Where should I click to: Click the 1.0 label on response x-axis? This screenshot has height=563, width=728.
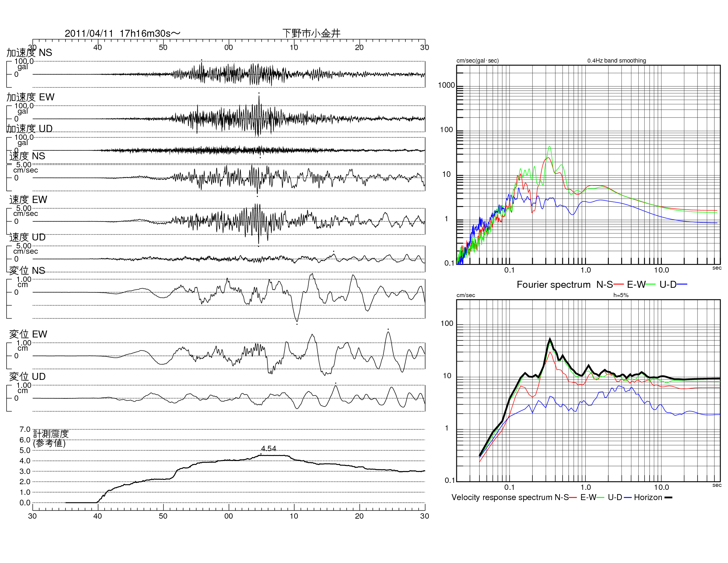click(586, 487)
